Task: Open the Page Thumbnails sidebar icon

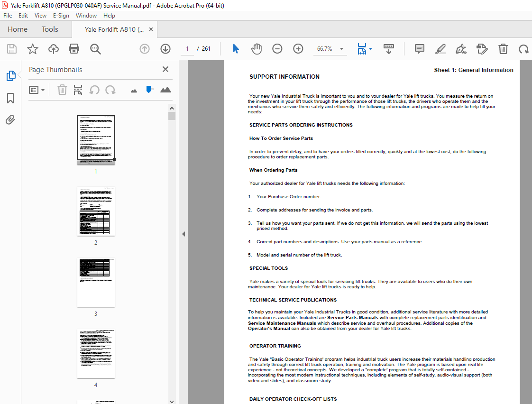Action: [11, 76]
